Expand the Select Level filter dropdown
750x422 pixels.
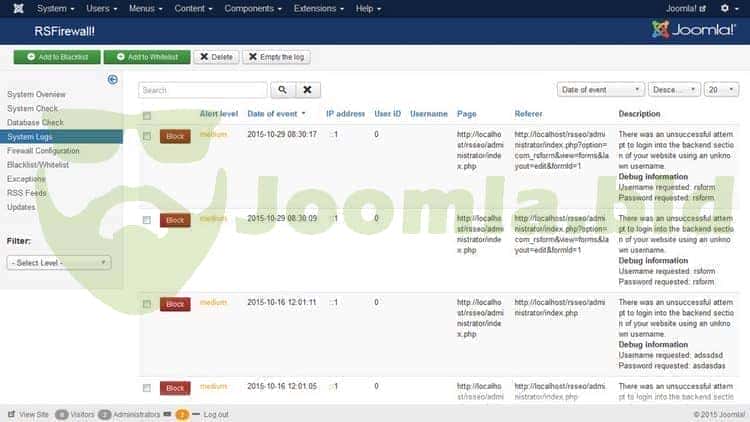coord(58,262)
